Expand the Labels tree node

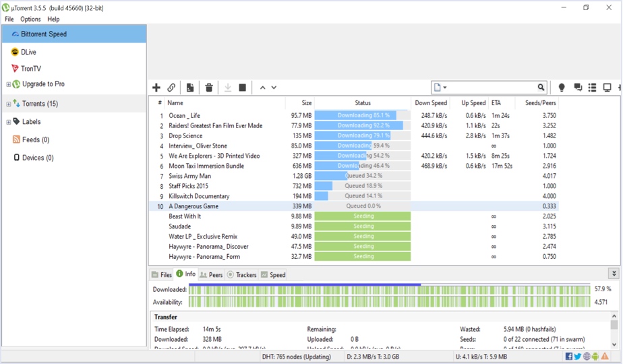[x=9, y=122]
